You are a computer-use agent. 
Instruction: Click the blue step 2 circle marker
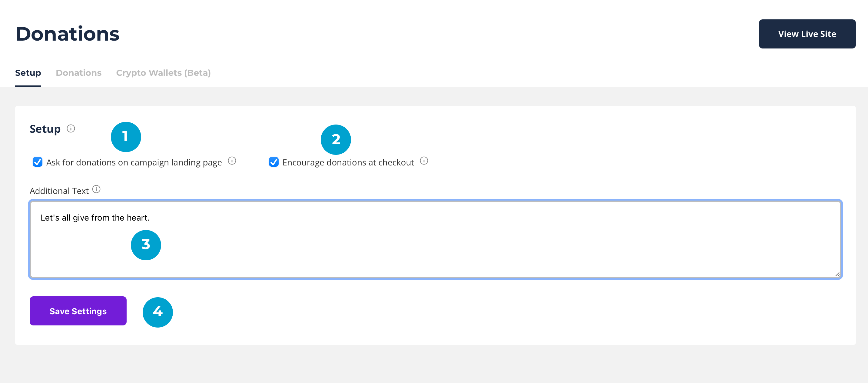coord(336,139)
